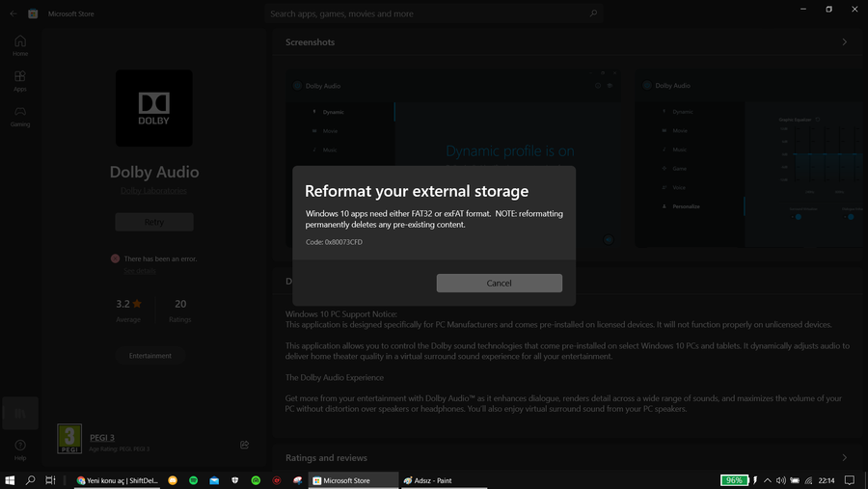Type in the search apps field
Image resolution: width=868 pixels, height=489 pixels.
[x=424, y=14]
